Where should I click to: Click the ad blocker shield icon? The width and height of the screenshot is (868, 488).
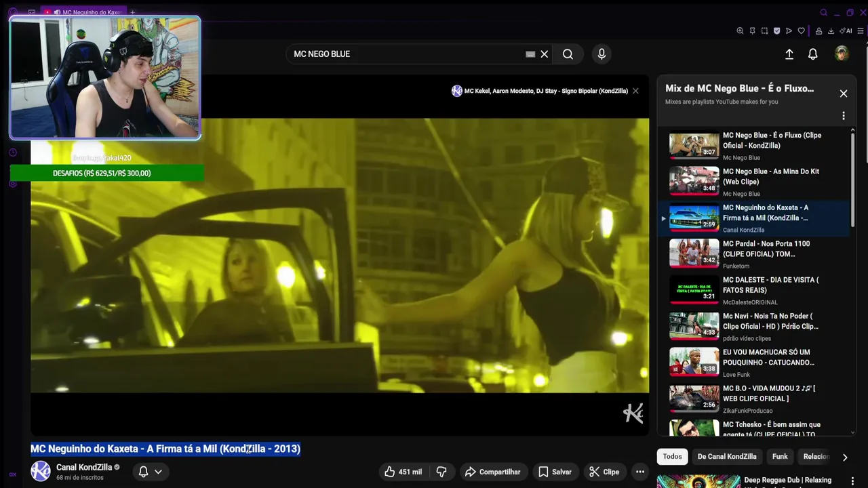pyautogui.click(x=776, y=30)
